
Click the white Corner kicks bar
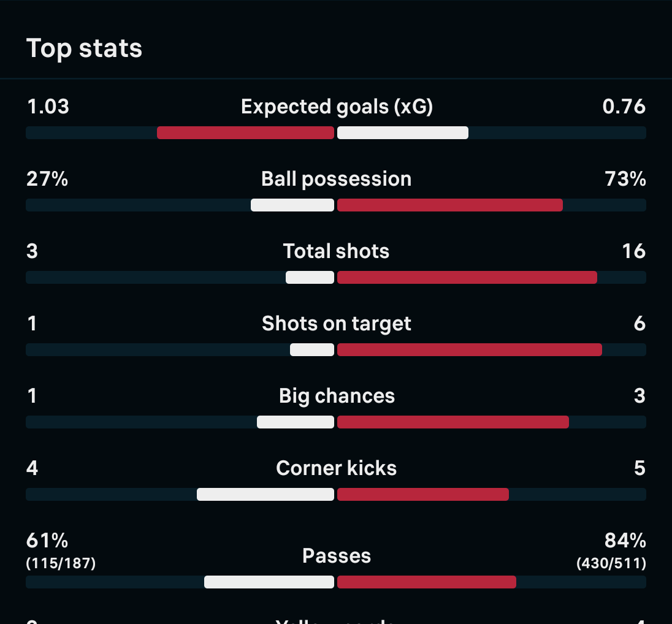click(265, 494)
